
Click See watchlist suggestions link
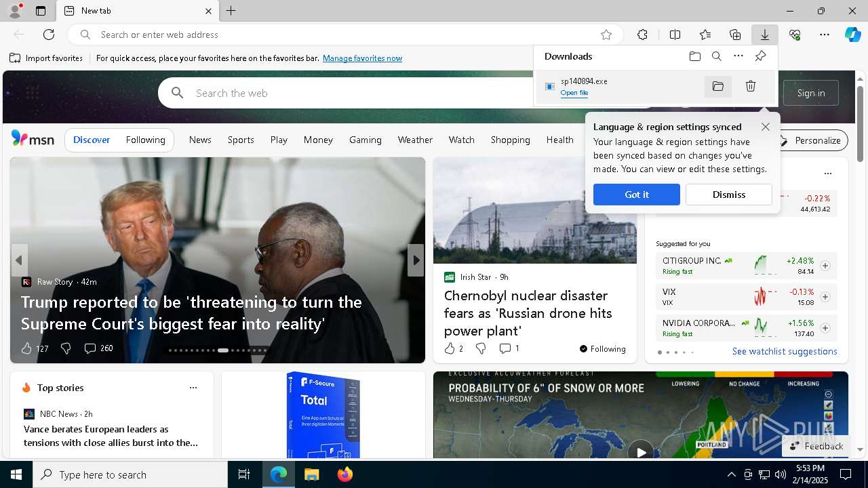785,351
